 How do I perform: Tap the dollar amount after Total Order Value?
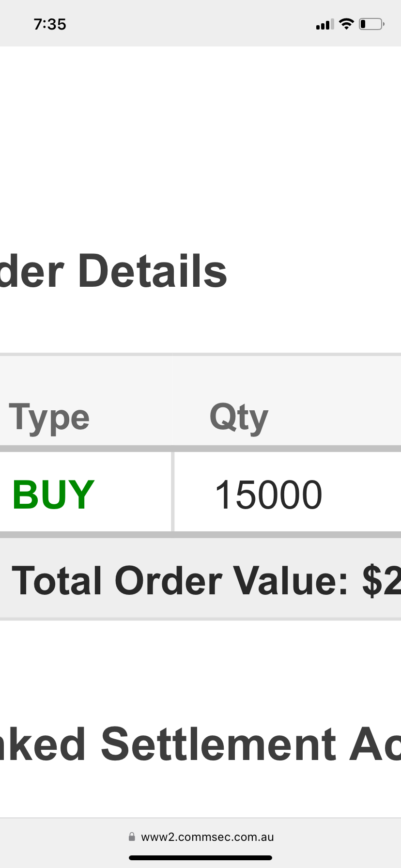pyautogui.click(x=382, y=580)
